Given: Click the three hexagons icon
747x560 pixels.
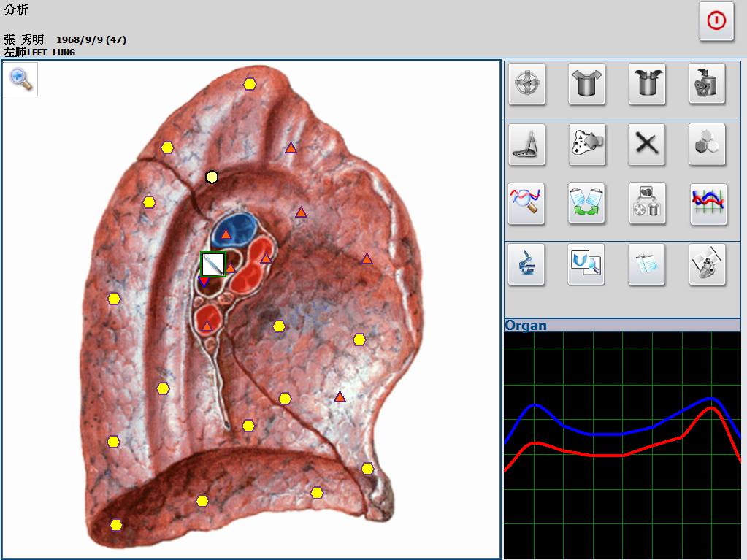Looking at the screenshot, I should (x=707, y=144).
